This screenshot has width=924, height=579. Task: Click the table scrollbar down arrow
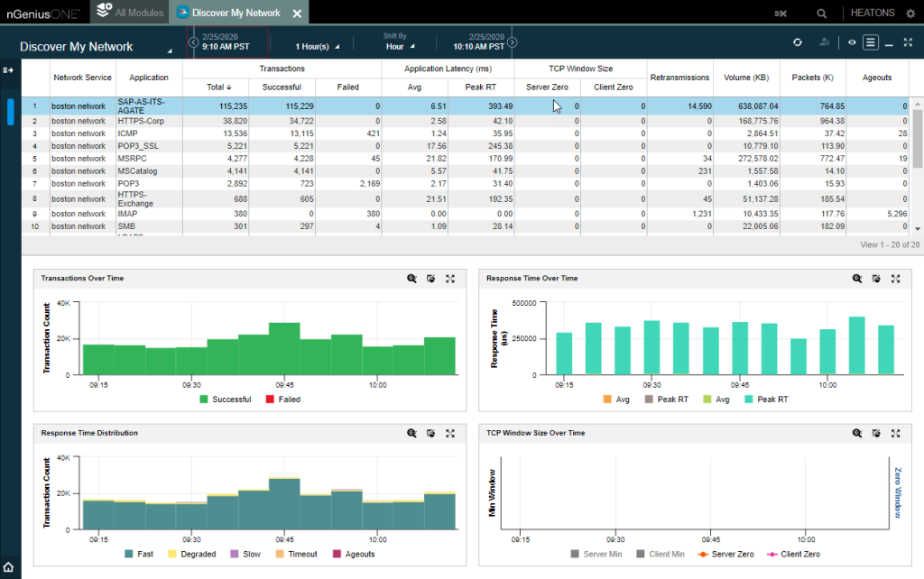918,228
